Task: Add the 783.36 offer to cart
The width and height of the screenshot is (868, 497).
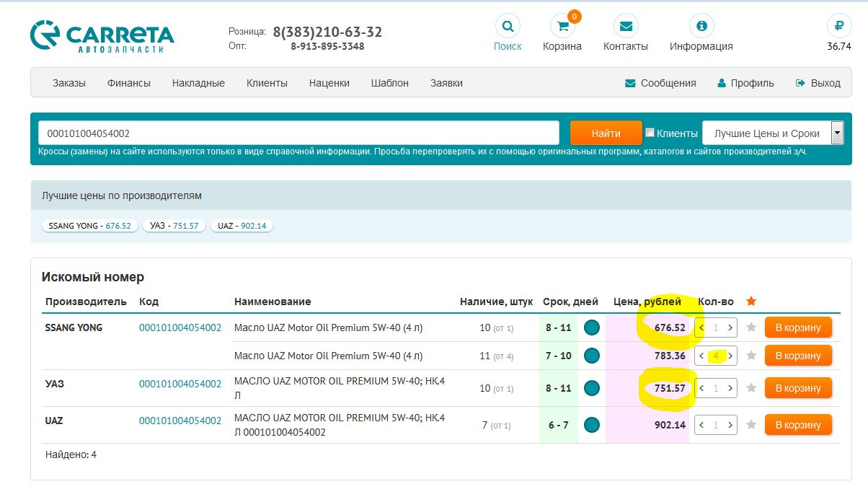Action: (x=798, y=356)
